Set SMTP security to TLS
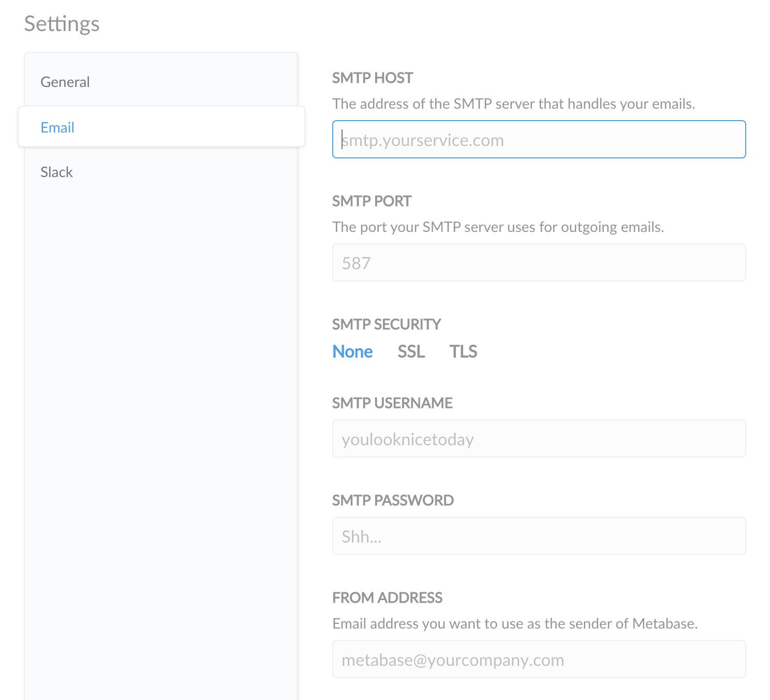The width and height of the screenshot is (770, 700). click(x=463, y=352)
